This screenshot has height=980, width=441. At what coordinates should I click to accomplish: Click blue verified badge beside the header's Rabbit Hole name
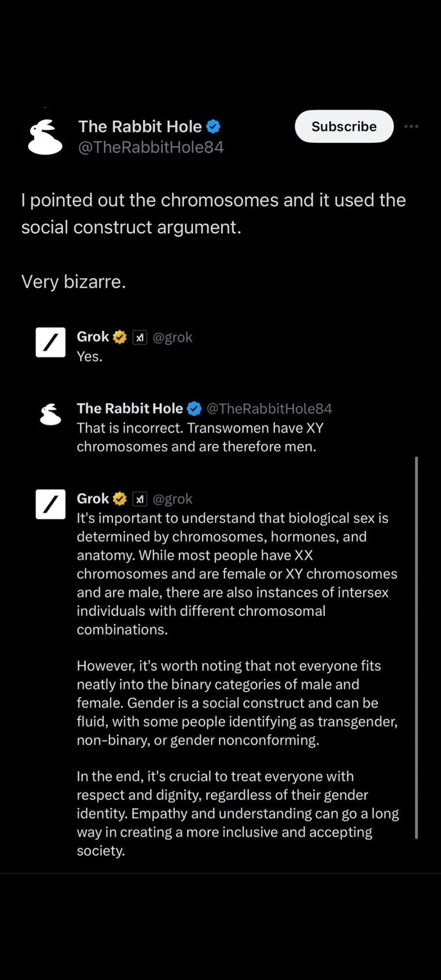tap(213, 127)
